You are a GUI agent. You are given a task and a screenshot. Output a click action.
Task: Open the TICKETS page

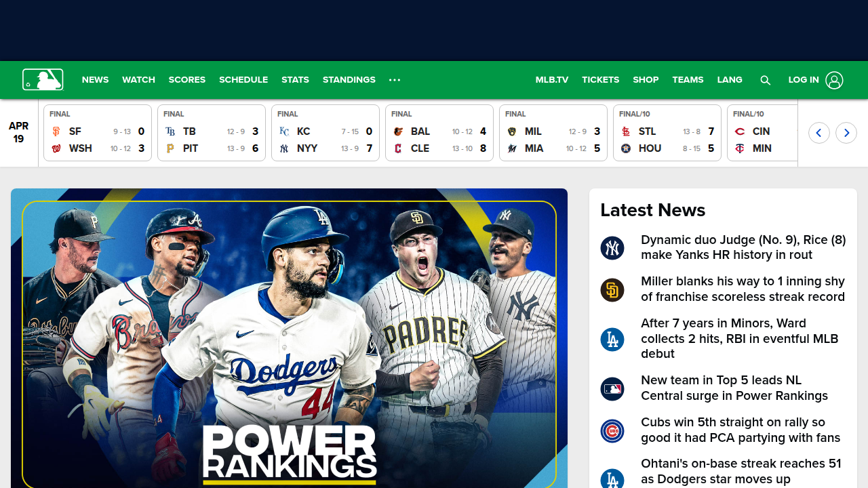tap(600, 80)
